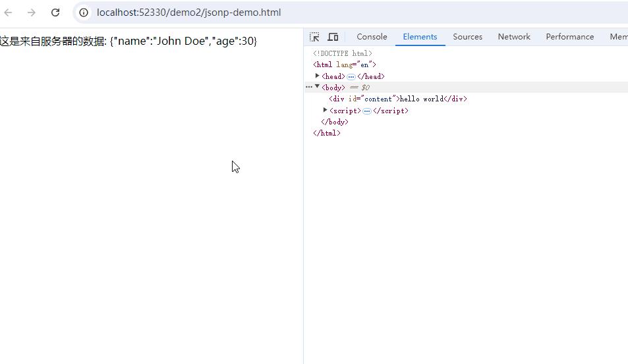
Task: Expand the script element node
Action: pos(326,110)
